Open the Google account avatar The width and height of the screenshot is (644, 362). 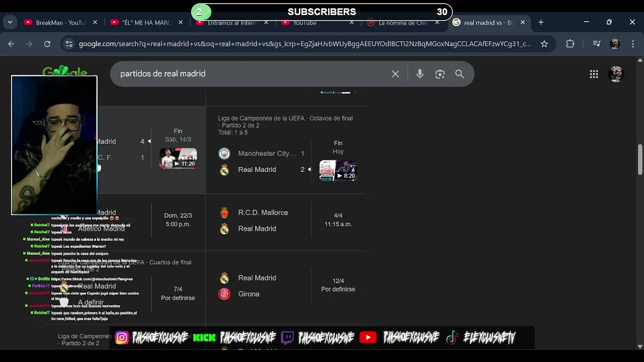point(616,74)
